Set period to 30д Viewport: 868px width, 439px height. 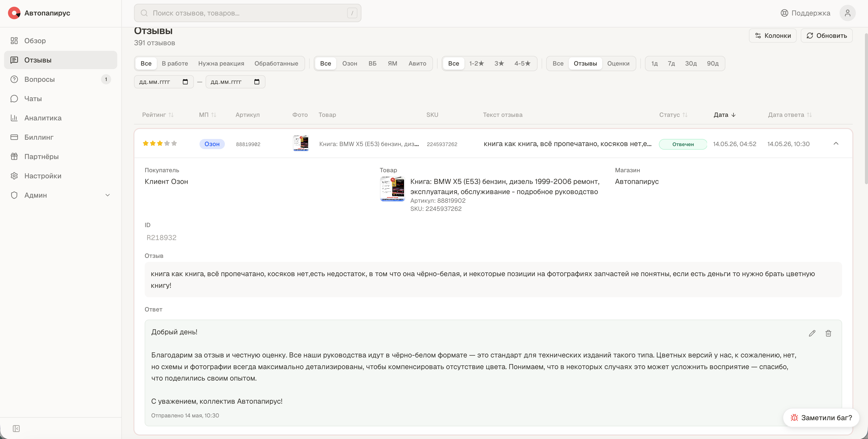[x=691, y=64]
